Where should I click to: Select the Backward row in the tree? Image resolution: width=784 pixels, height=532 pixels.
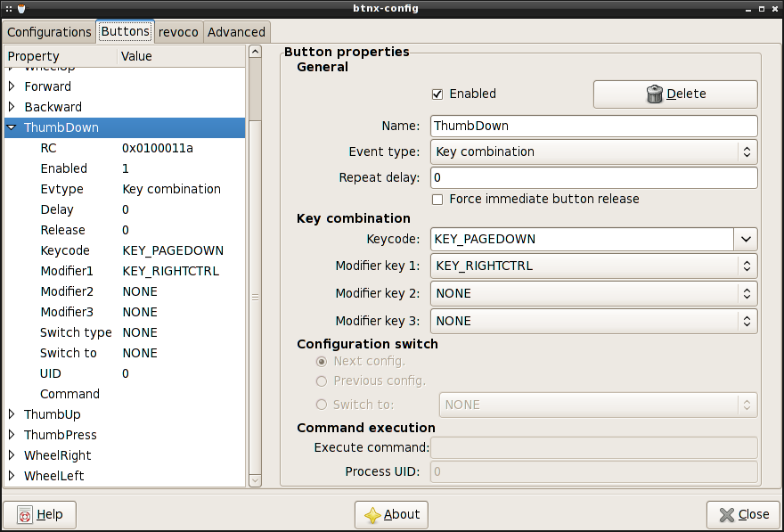[125, 107]
